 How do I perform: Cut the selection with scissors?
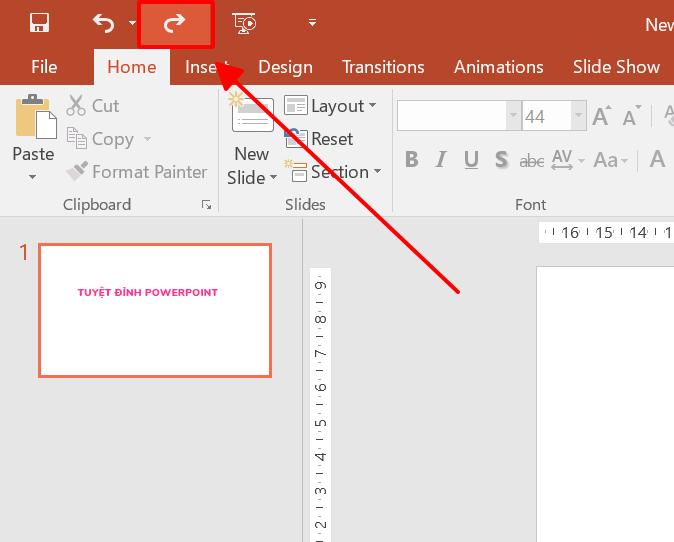click(93, 106)
